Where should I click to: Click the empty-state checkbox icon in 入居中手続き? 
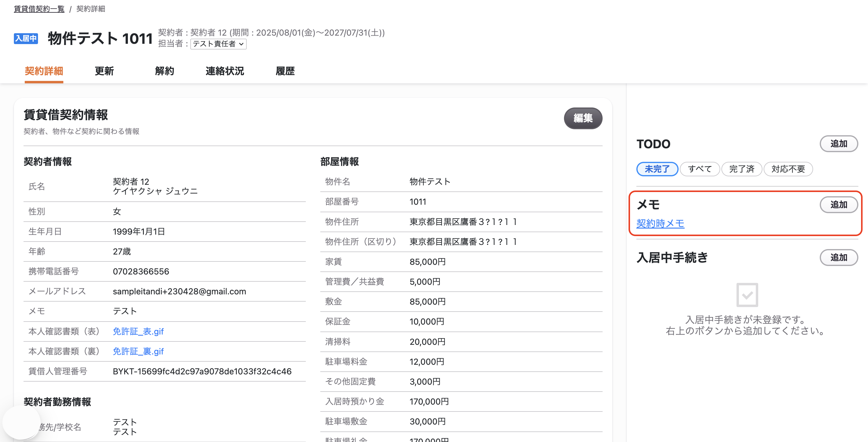click(747, 295)
